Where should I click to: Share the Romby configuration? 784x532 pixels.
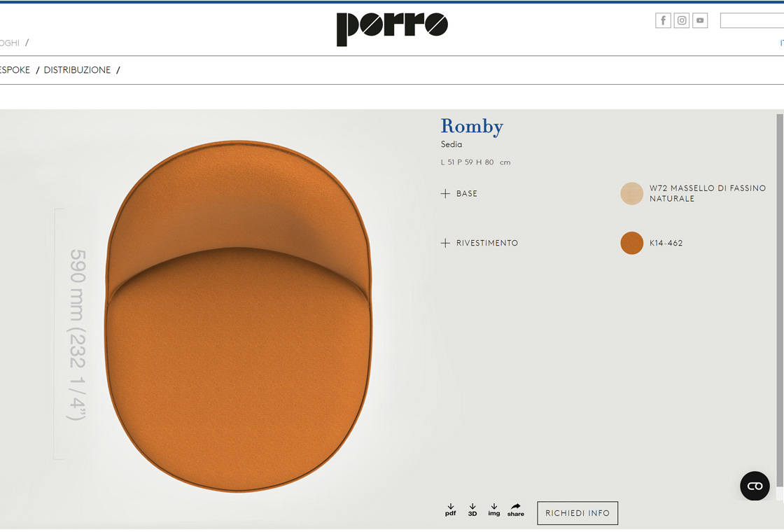(516, 510)
